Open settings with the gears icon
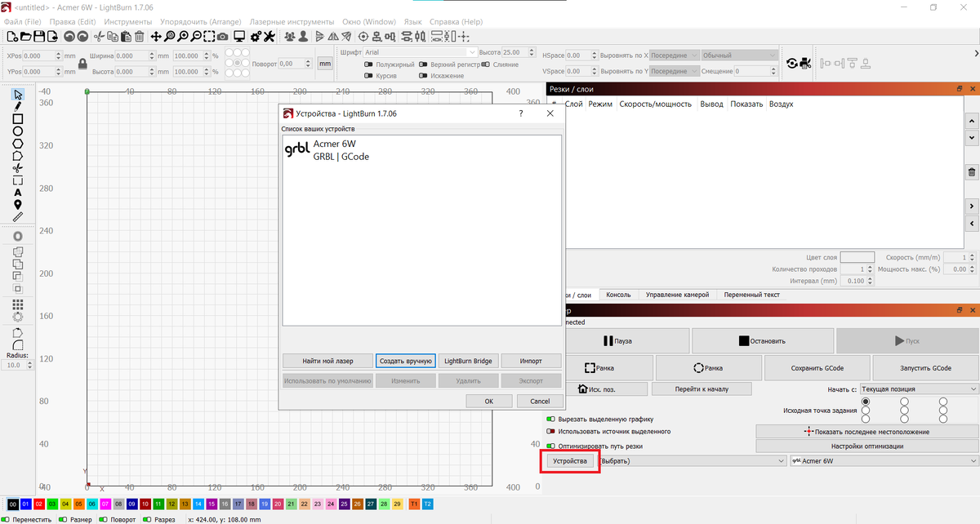The image size is (980, 524). coord(256,36)
